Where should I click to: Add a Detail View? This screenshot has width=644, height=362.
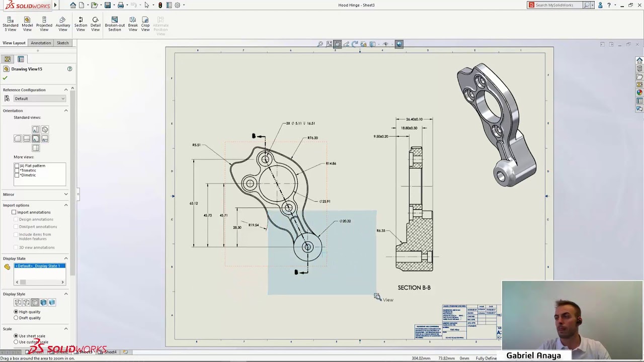coord(95,24)
